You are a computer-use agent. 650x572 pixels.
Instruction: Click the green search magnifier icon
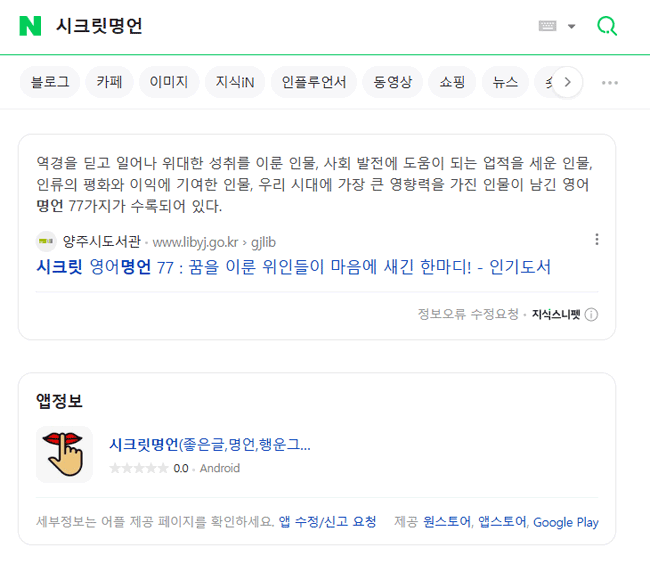coord(606,26)
